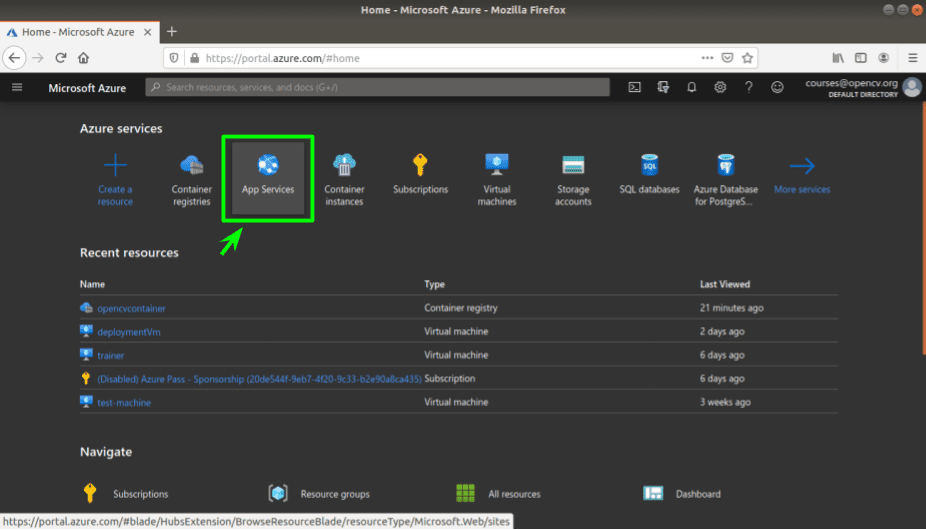
Task: Open the feedback smiley icon
Action: click(777, 87)
